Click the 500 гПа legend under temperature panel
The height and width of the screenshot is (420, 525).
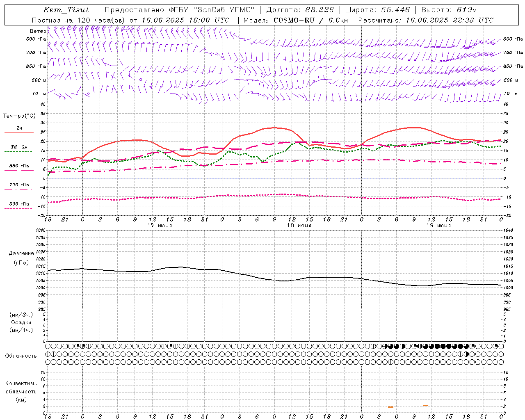pyautogui.click(x=19, y=204)
